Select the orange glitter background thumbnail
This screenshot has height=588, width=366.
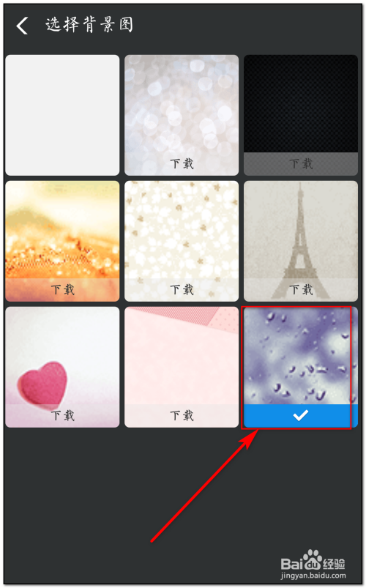tap(62, 241)
